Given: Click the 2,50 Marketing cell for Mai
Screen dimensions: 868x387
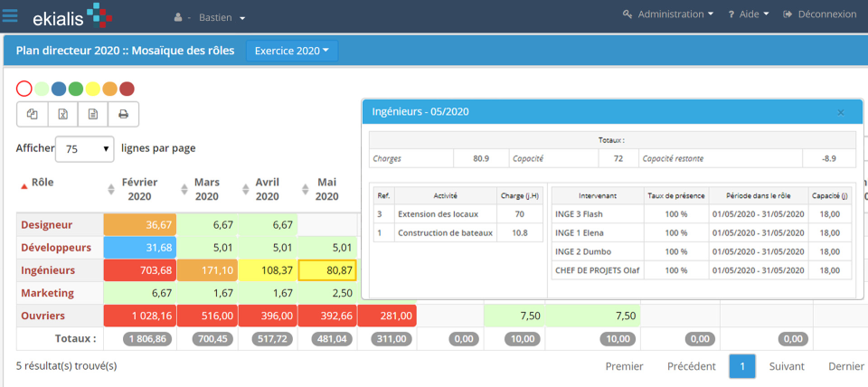Looking at the screenshot, I should (327, 293).
